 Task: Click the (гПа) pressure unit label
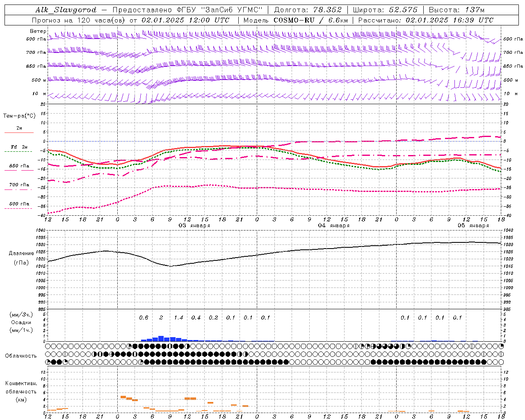point(21,263)
